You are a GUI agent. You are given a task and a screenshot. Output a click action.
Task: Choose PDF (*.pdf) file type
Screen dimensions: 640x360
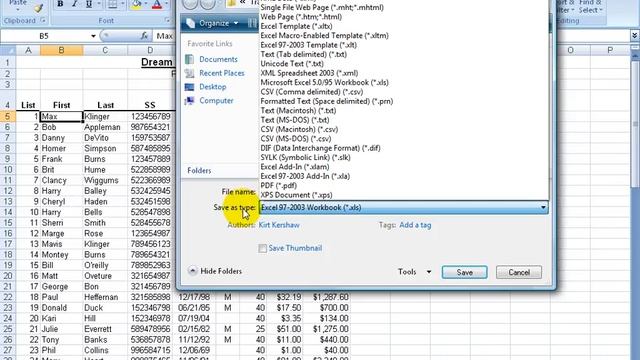pyautogui.click(x=279, y=186)
